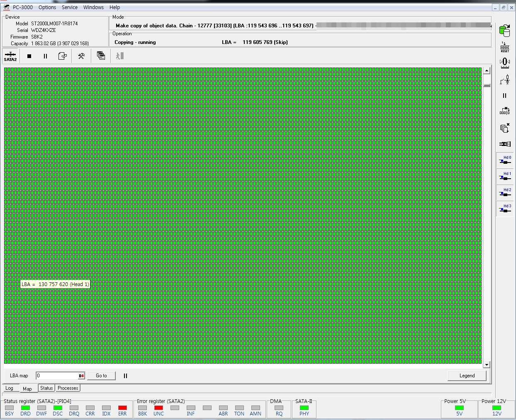The width and height of the screenshot is (516, 420).
Task: Toggle head Hd 3 button
Action: click(505, 209)
